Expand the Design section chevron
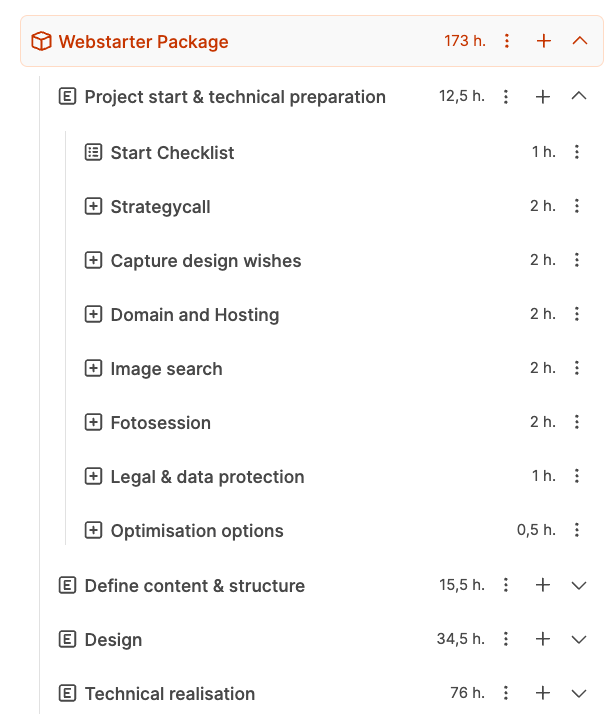This screenshot has width=613, height=714. (x=578, y=639)
